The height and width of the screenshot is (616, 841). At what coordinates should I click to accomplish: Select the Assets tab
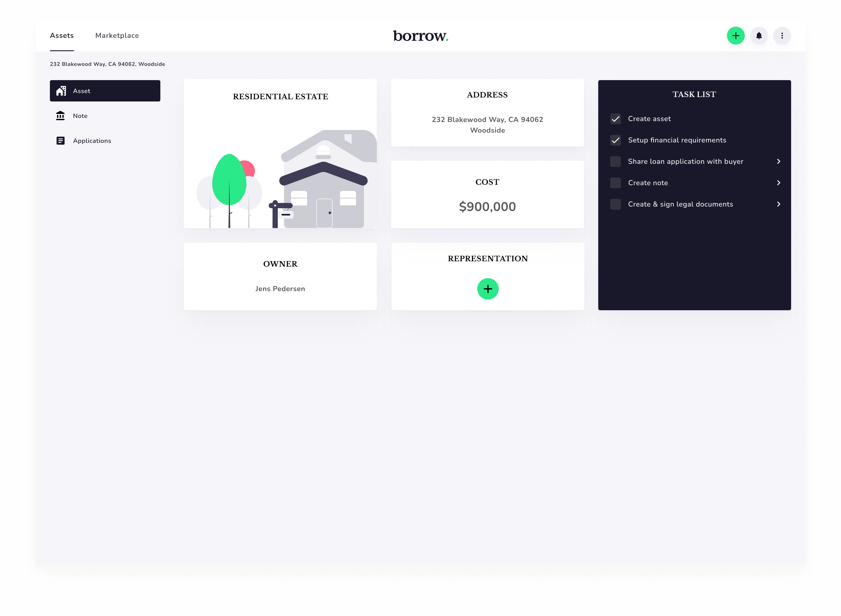coord(62,36)
